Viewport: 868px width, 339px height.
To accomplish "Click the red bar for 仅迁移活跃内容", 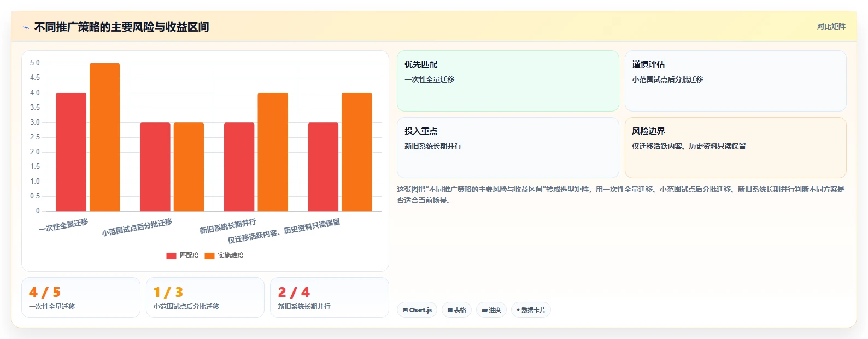I will 323,167.
